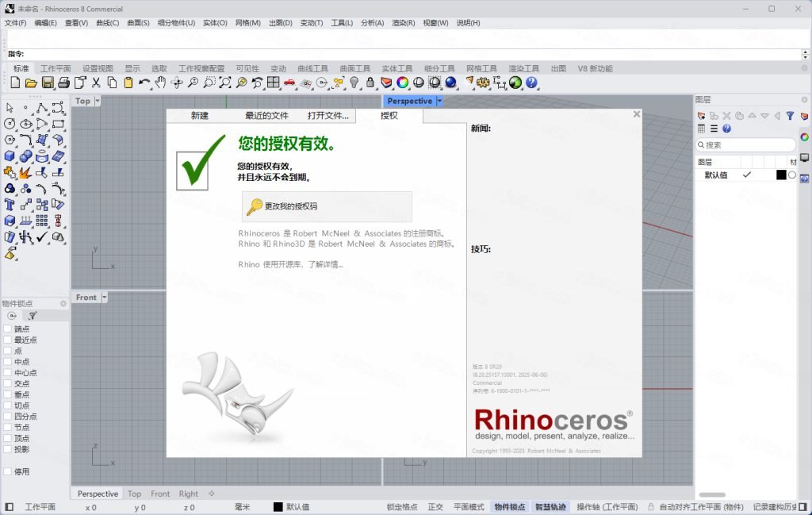This screenshot has height=515, width=812.
Task: Open the 曲面(S) menu
Action: click(x=138, y=23)
